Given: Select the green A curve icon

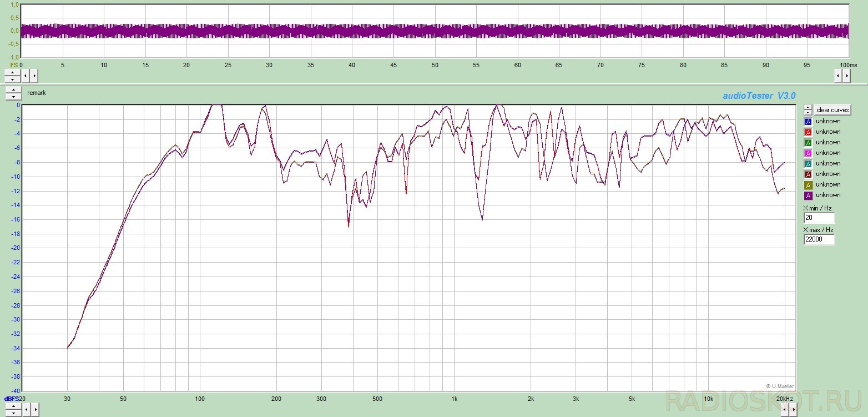Looking at the screenshot, I should point(808,143).
